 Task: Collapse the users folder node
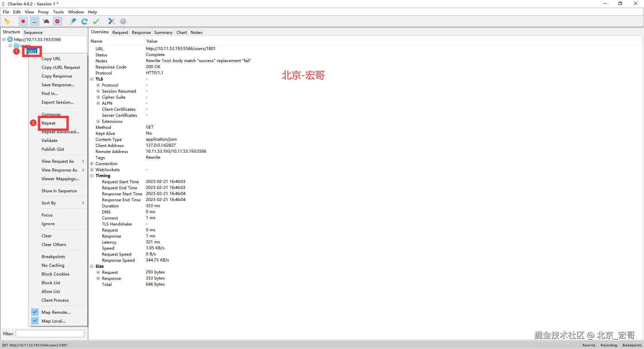point(10,45)
